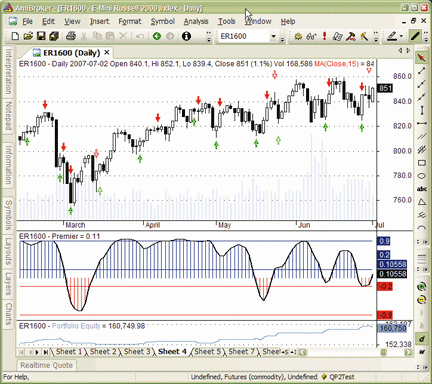Open the Analysis menu
Viewport: 432px width, 384px height.
196,21
